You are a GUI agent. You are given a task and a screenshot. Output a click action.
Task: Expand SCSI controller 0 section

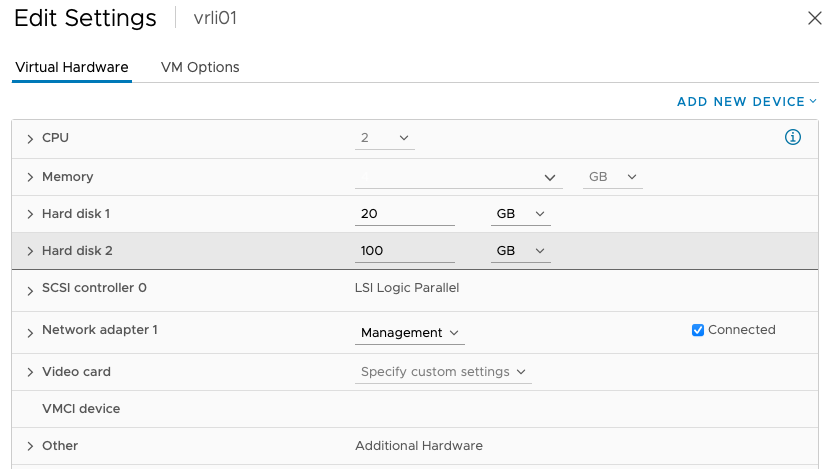(30, 291)
